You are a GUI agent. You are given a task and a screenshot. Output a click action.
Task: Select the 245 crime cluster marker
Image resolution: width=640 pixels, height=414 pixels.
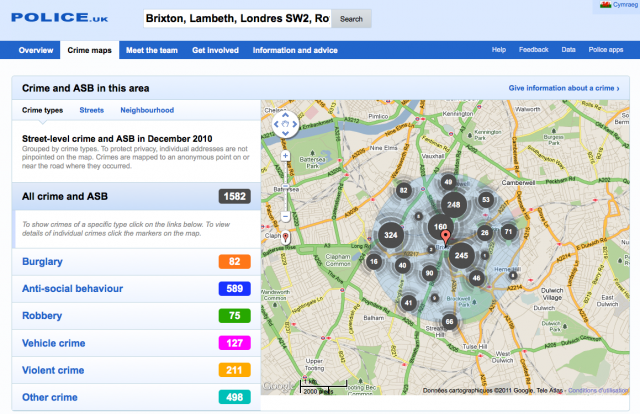(461, 256)
